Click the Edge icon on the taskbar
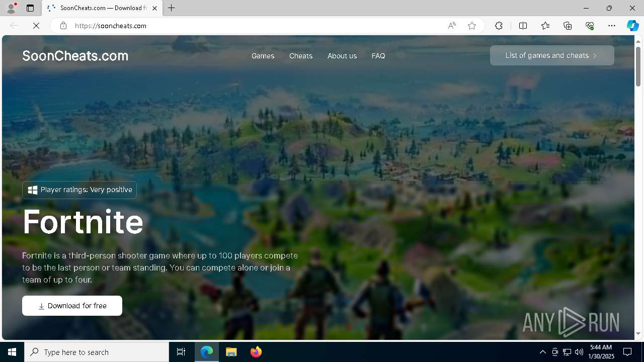The image size is (644, 362). pyautogui.click(x=207, y=352)
